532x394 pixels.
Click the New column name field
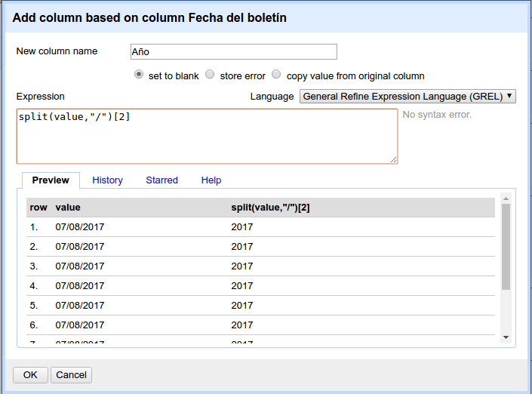coord(232,52)
